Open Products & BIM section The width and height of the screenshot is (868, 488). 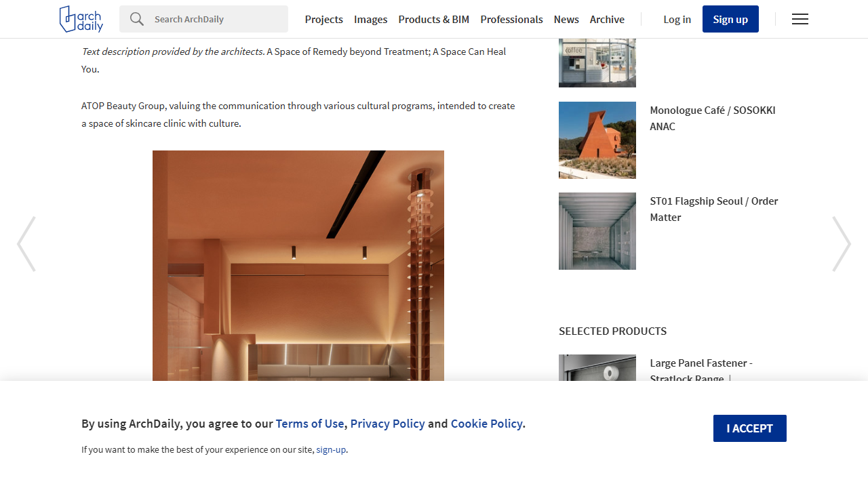coord(433,19)
